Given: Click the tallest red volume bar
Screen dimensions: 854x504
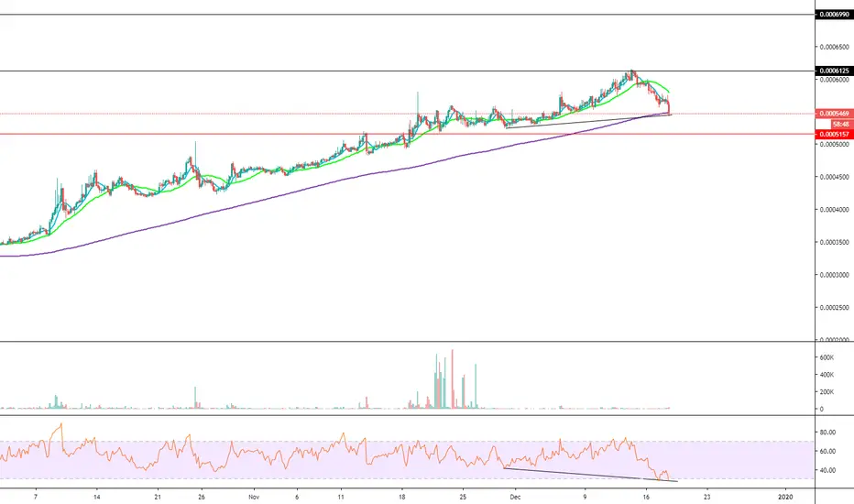Looking at the screenshot, I should pos(452,378).
